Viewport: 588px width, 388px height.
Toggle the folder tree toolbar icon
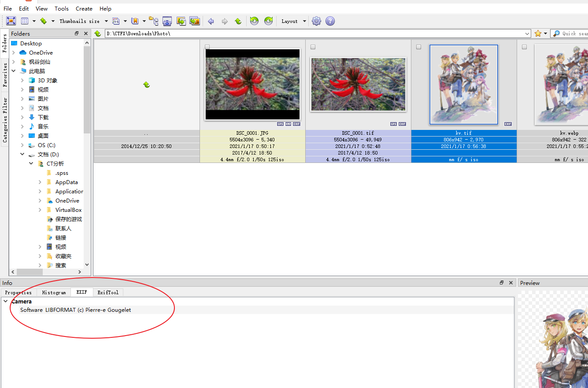[x=153, y=21]
